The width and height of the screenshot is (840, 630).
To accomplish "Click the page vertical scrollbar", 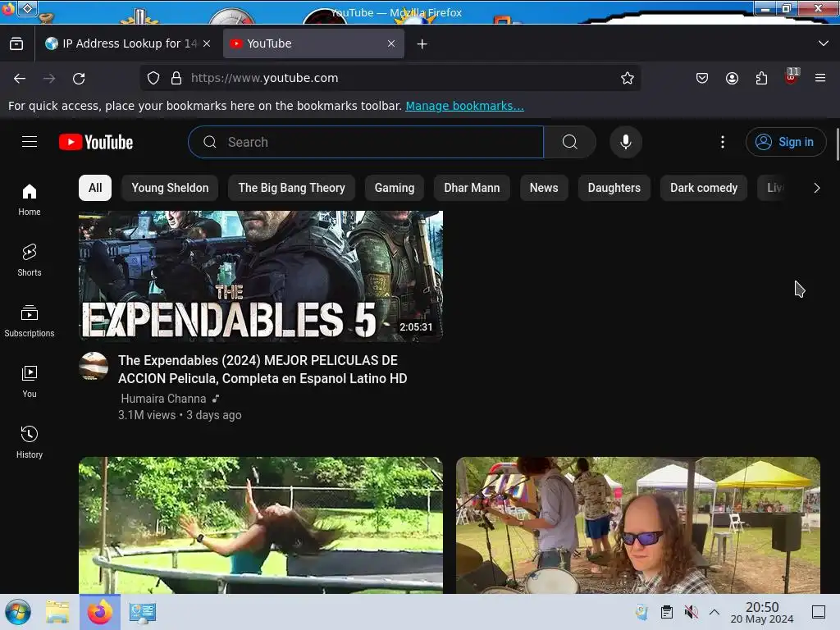I will [836, 144].
